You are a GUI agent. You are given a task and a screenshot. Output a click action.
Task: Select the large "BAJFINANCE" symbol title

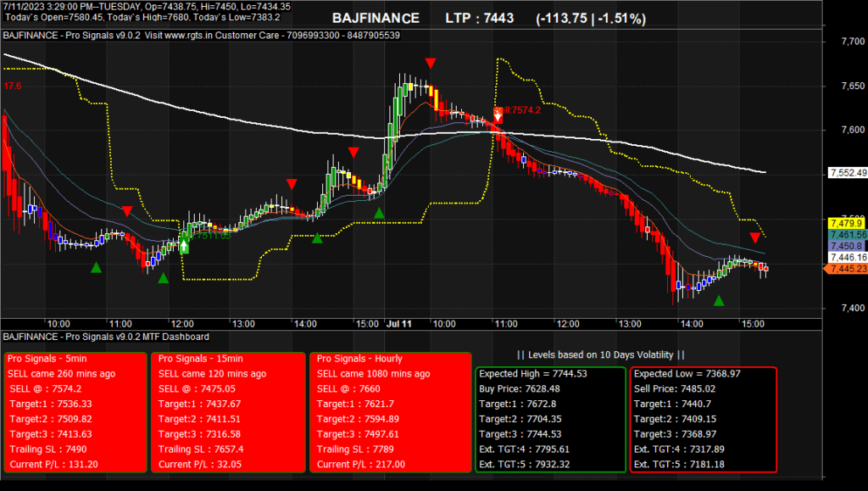click(x=376, y=19)
